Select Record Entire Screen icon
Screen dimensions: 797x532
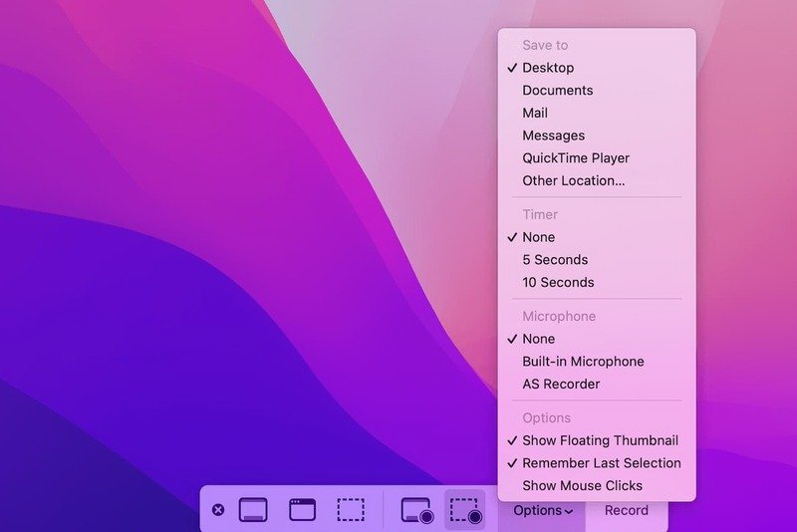point(416,510)
